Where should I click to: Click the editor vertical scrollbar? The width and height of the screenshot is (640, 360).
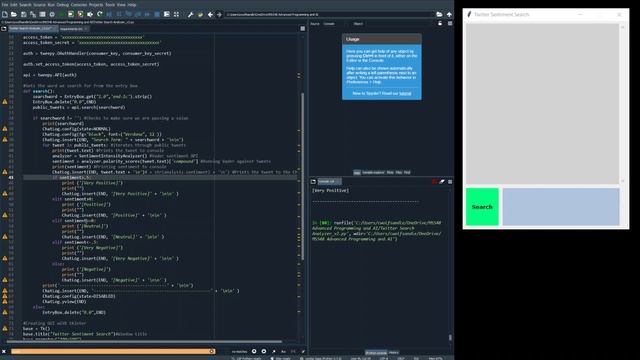pyautogui.click(x=302, y=176)
